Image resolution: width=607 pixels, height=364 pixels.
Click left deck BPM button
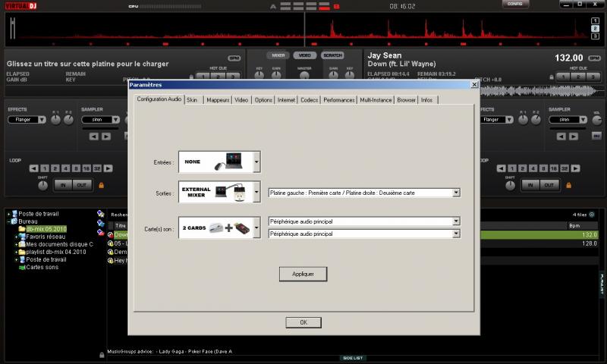[x=234, y=58]
